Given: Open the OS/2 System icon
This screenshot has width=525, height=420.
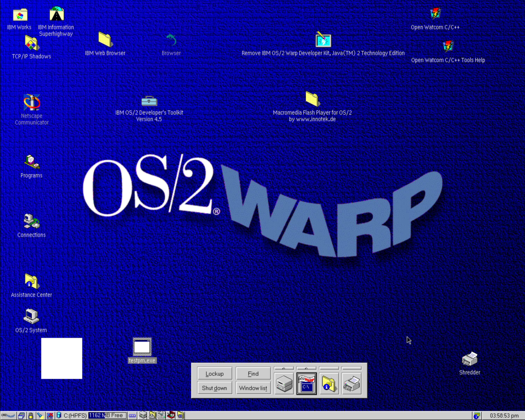Looking at the screenshot, I should click(x=31, y=316).
